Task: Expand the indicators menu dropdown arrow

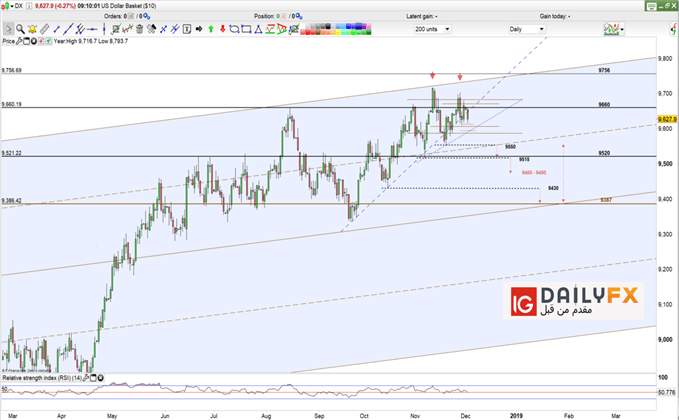Action: (622, 29)
